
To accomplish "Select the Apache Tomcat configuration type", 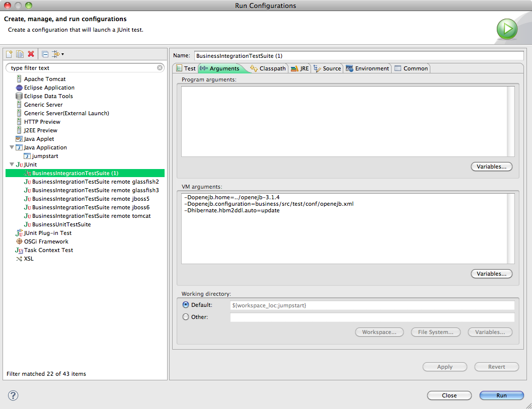I will click(x=45, y=79).
